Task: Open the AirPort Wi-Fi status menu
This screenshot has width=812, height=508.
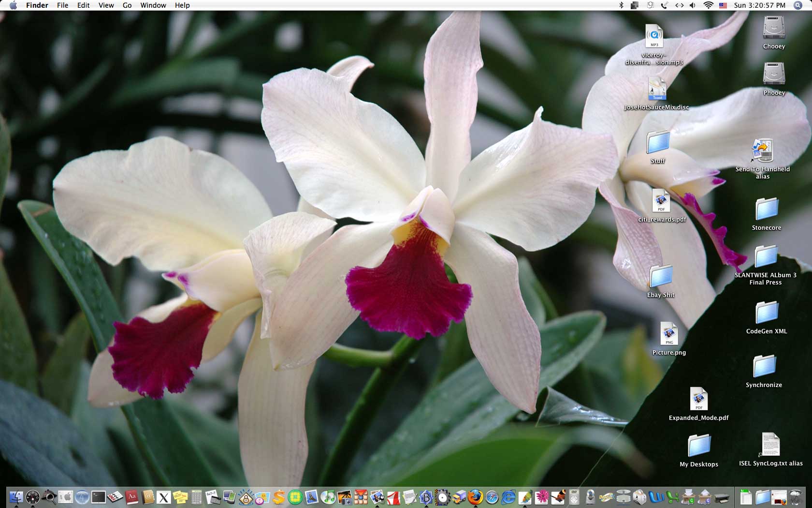Action: click(708, 5)
